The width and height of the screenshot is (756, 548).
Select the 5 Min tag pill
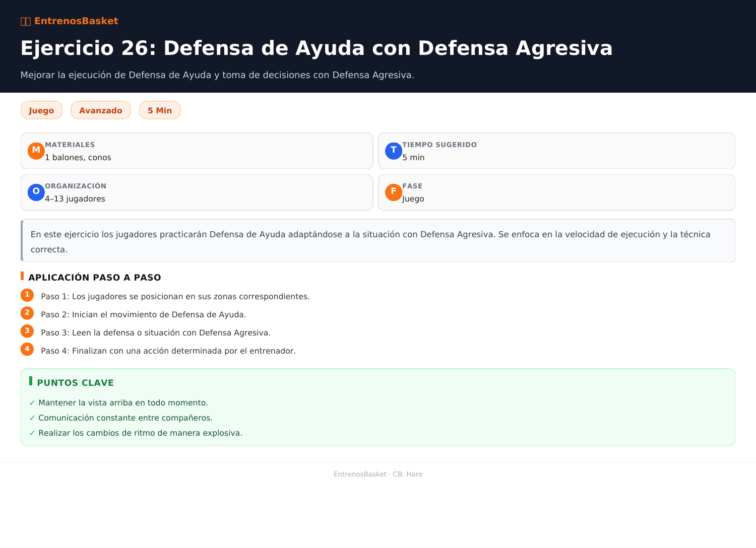click(160, 110)
